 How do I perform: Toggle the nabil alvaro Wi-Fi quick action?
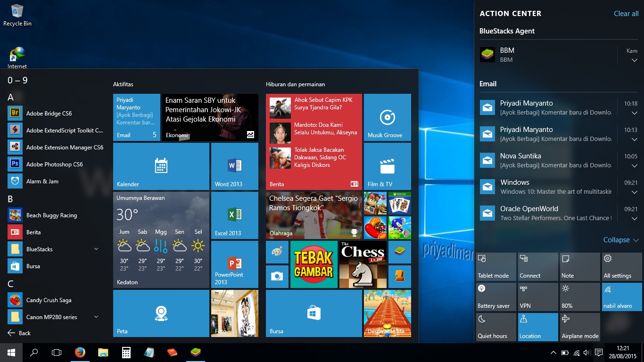click(622, 297)
